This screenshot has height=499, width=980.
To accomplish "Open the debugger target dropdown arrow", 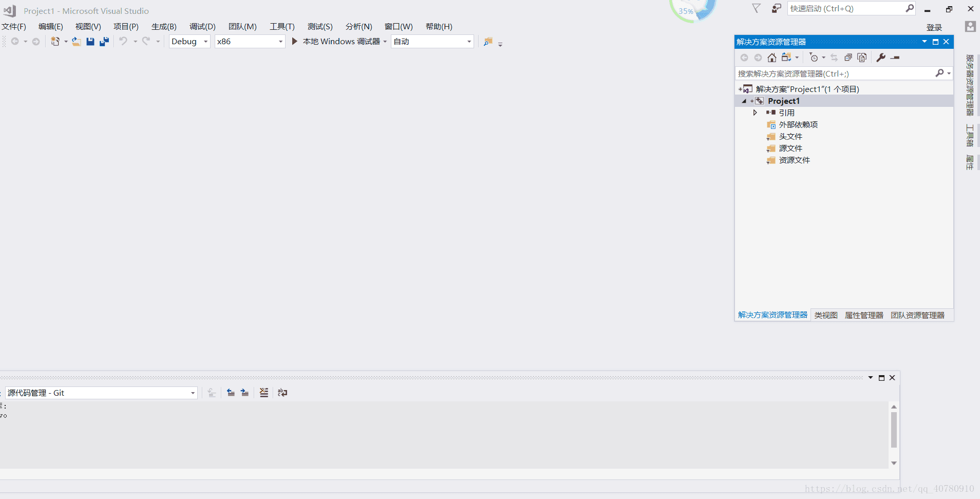I will coord(385,42).
